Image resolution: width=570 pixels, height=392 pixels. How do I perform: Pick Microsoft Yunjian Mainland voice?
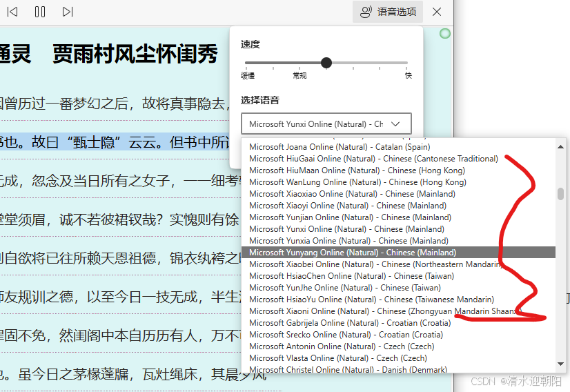point(398,217)
